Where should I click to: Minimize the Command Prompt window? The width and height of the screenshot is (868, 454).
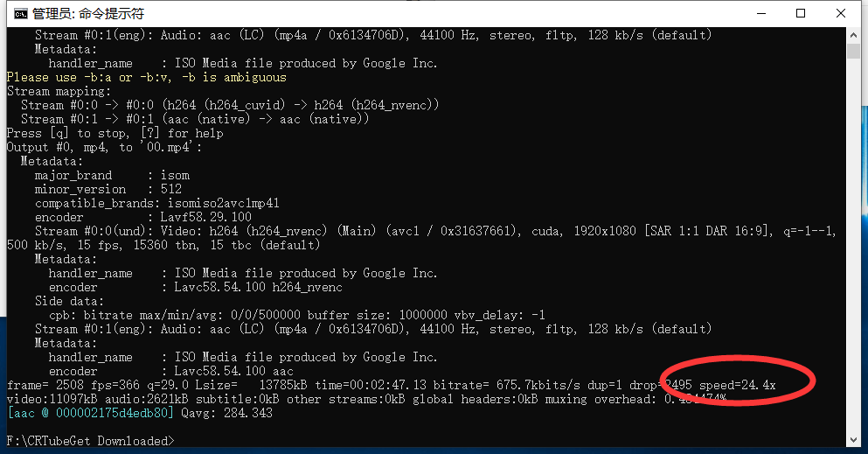pos(760,14)
